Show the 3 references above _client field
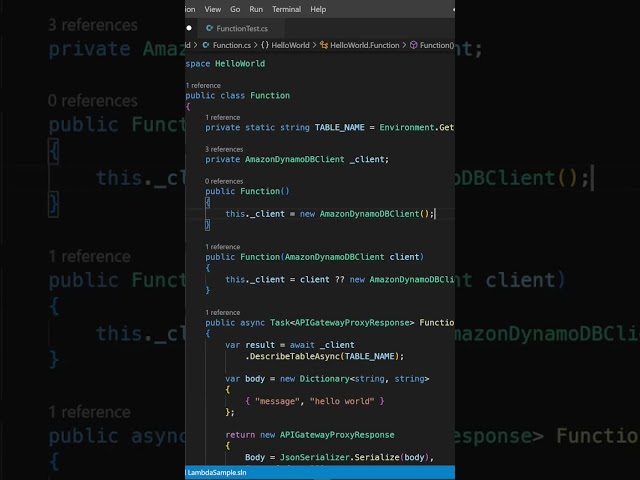 (x=224, y=149)
